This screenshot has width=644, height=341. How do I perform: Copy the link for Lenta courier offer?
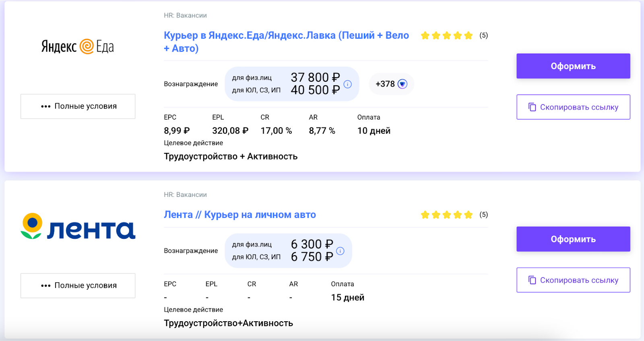pos(573,280)
